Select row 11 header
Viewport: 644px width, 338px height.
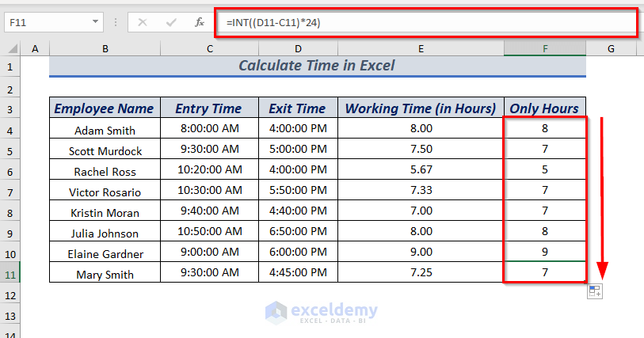pyautogui.click(x=10, y=275)
